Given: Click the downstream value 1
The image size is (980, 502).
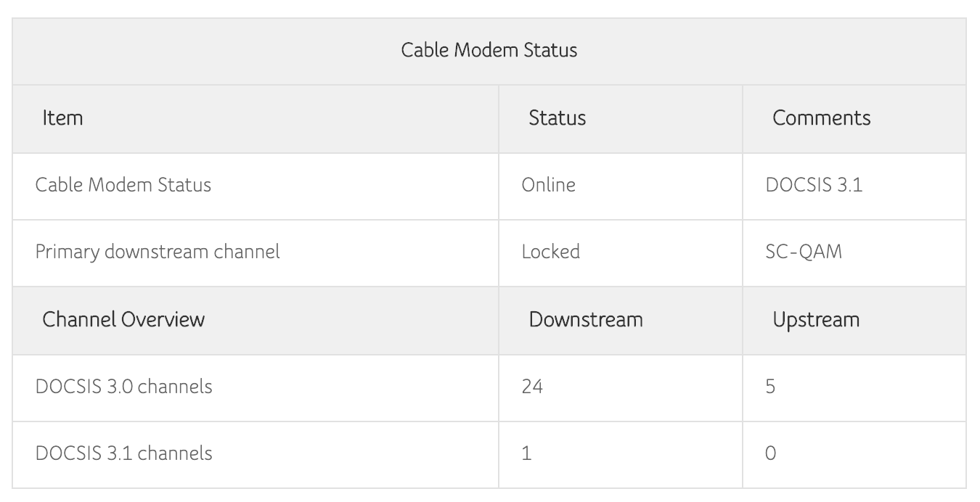Looking at the screenshot, I should 526,453.
